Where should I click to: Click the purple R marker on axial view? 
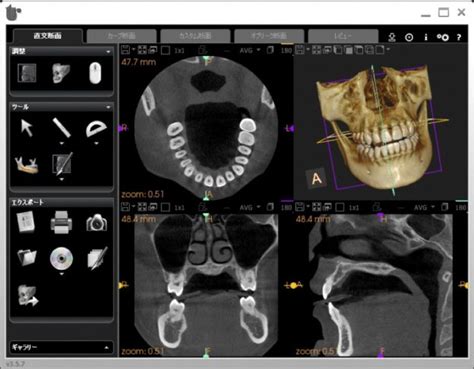[123, 128]
